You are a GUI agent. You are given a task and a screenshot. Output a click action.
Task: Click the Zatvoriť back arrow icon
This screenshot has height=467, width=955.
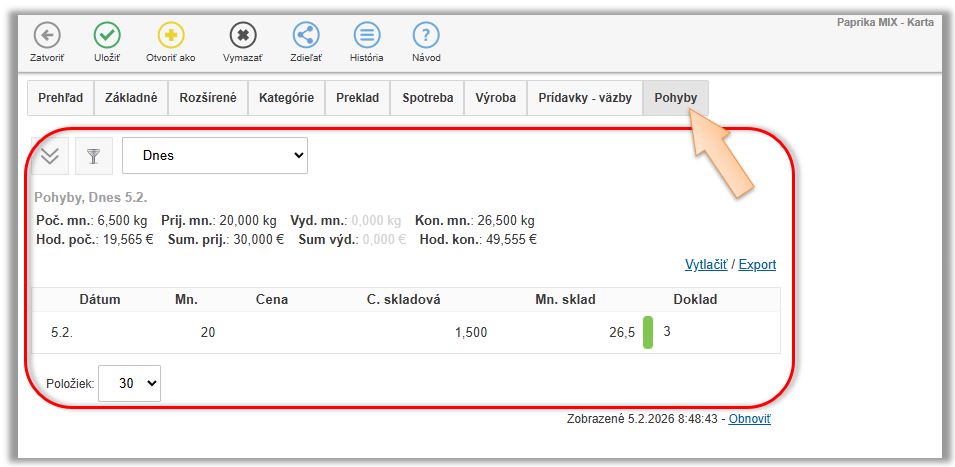[x=47, y=36]
